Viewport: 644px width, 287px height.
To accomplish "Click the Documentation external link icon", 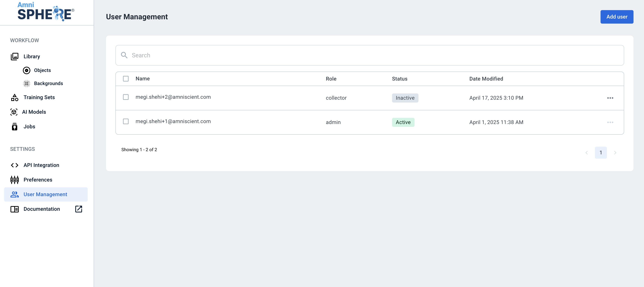I will click(79, 209).
